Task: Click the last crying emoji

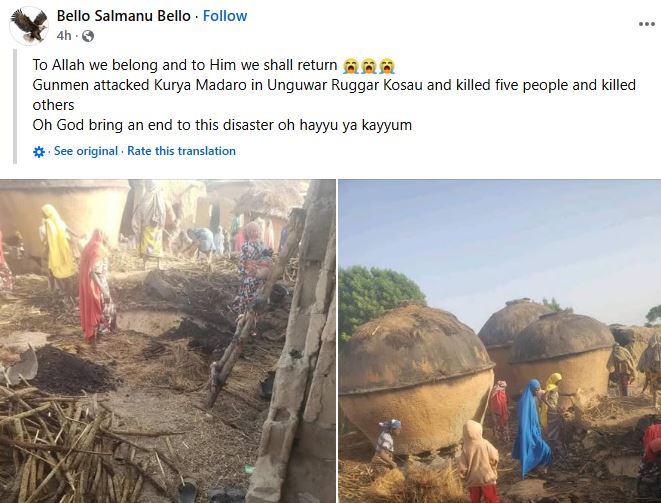Action: click(x=386, y=67)
